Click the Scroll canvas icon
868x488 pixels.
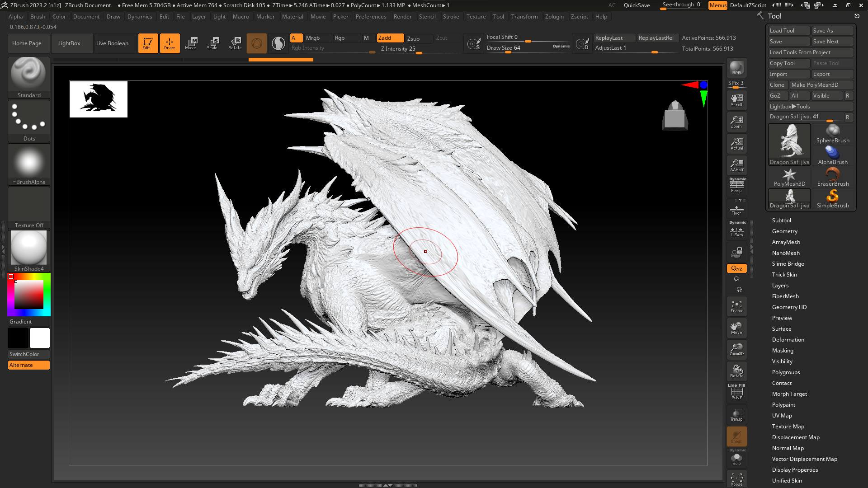pyautogui.click(x=736, y=100)
